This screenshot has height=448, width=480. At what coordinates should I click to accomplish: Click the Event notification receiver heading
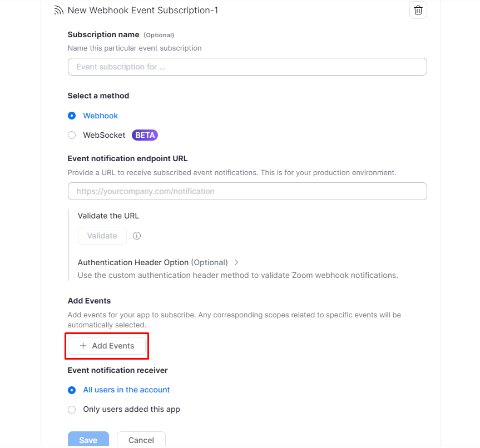click(x=117, y=370)
